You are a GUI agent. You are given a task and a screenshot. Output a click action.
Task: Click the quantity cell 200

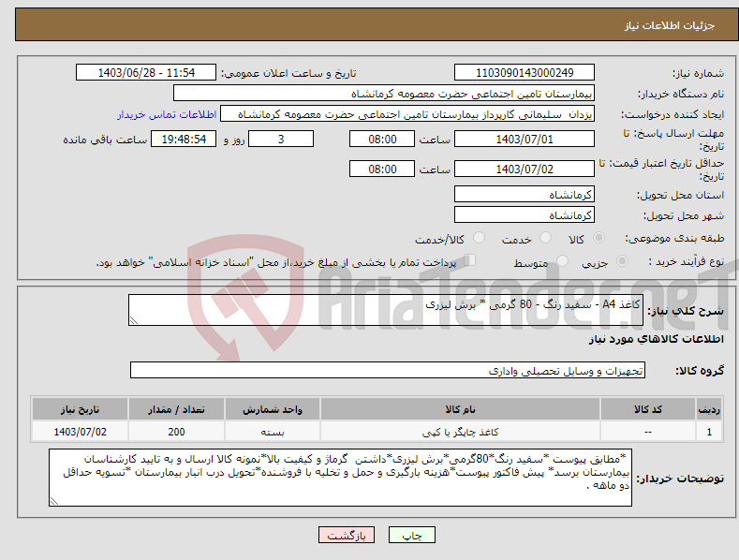click(176, 432)
